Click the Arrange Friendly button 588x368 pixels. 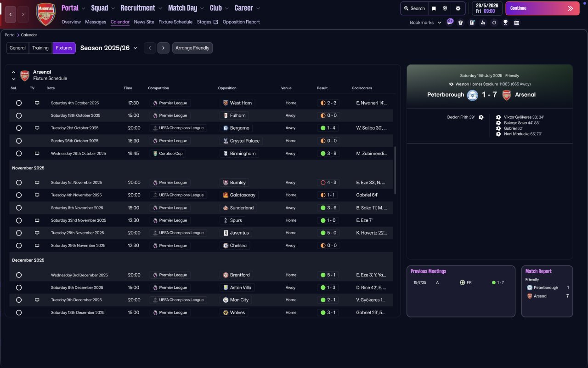[x=192, y=48]
